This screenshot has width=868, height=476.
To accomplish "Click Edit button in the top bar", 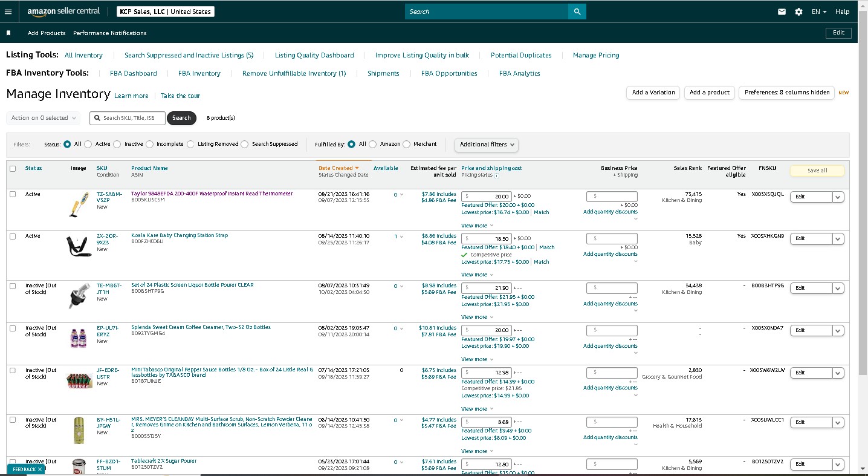I will [x=838, y=33].
